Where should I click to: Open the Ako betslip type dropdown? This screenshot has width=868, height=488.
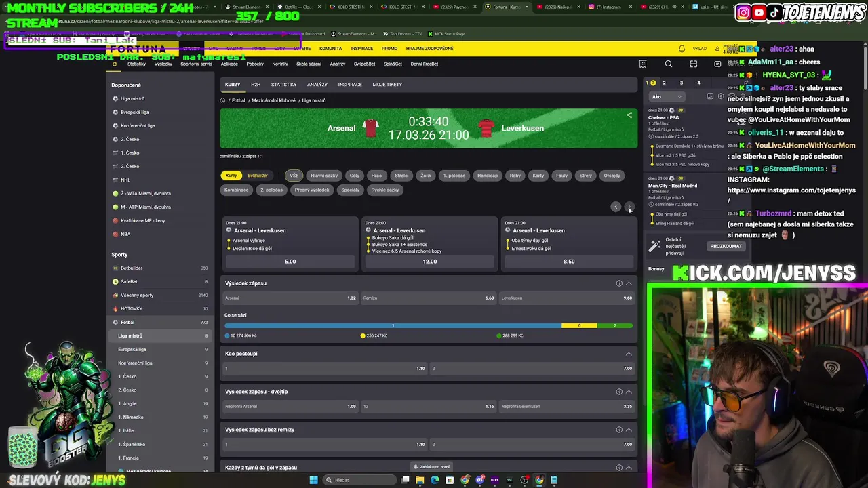668,97
